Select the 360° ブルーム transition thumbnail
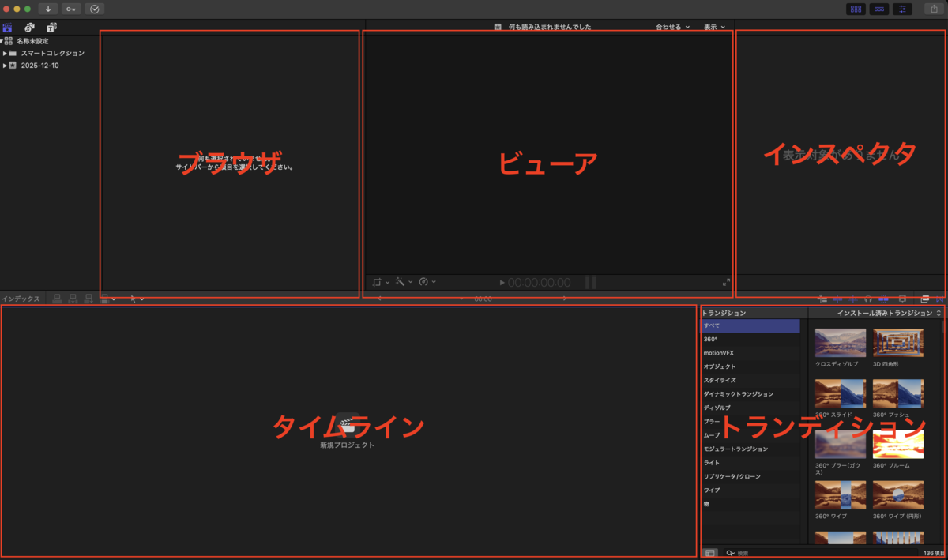Image resolution: width=948 pixels, height=560 pixels. pyautogui.click(x=898, y=445)
